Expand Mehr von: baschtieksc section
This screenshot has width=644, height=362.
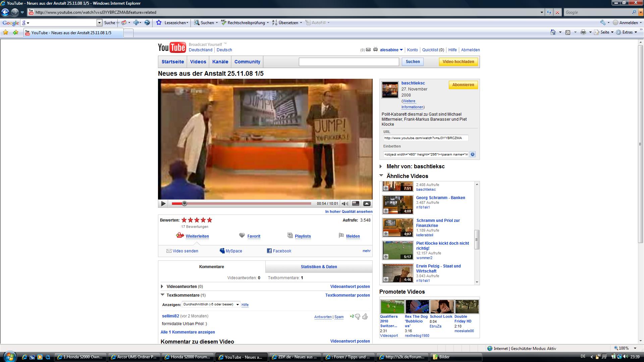pos(381,166)
